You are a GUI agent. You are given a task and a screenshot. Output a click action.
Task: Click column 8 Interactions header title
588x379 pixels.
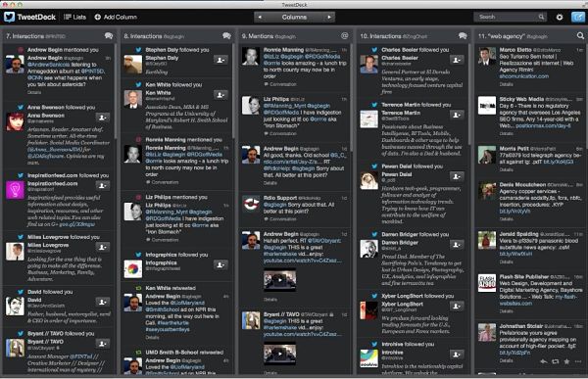(154, 36)
